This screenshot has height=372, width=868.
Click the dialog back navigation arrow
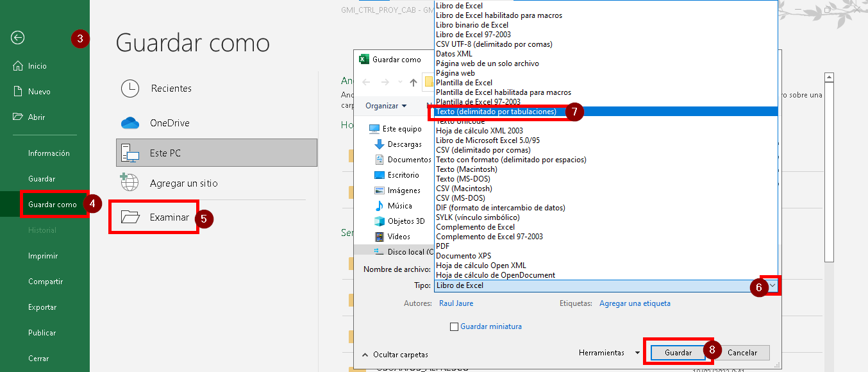tap(367, 82)
